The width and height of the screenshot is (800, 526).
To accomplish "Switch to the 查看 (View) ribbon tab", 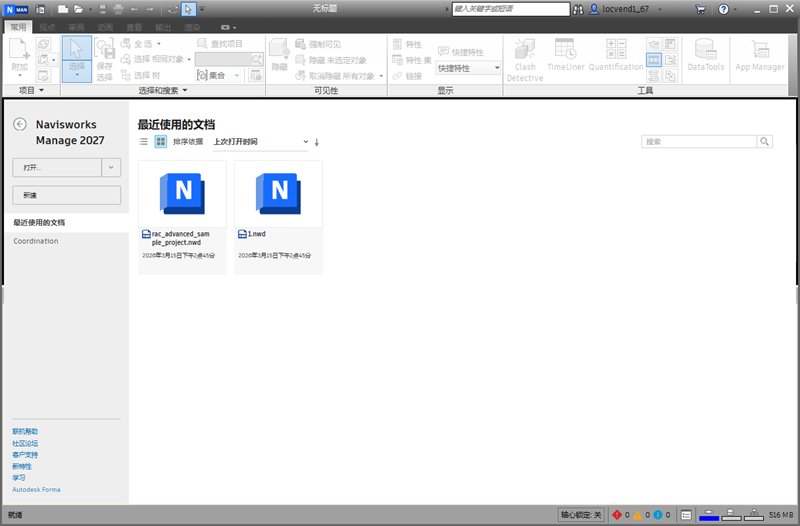I will click(x=134, y=27).
